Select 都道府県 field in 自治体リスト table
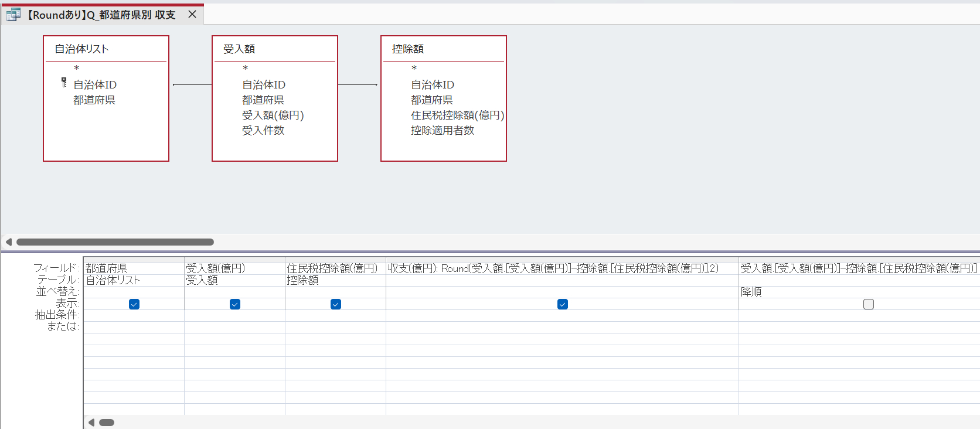Screen dimensions: 980x429 click(x=94, y=100)
